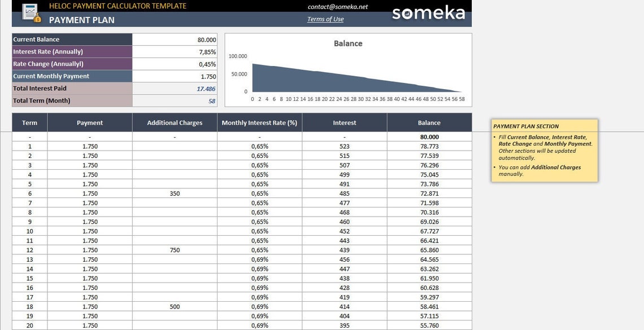This screenshot has width=644, height=330.
Task: Select the 750 additional charge in term 12
Action: (x=175, y=250)
